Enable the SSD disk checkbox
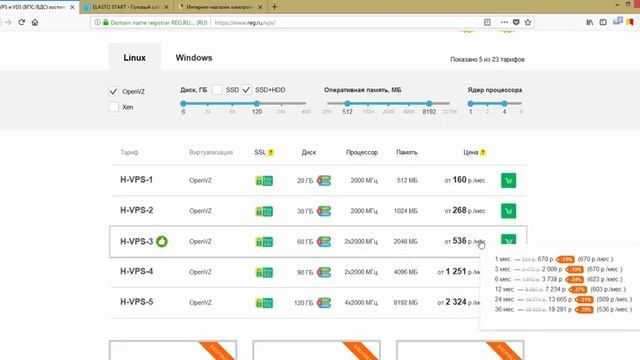The image size is (640, 360). click(217, 90)
